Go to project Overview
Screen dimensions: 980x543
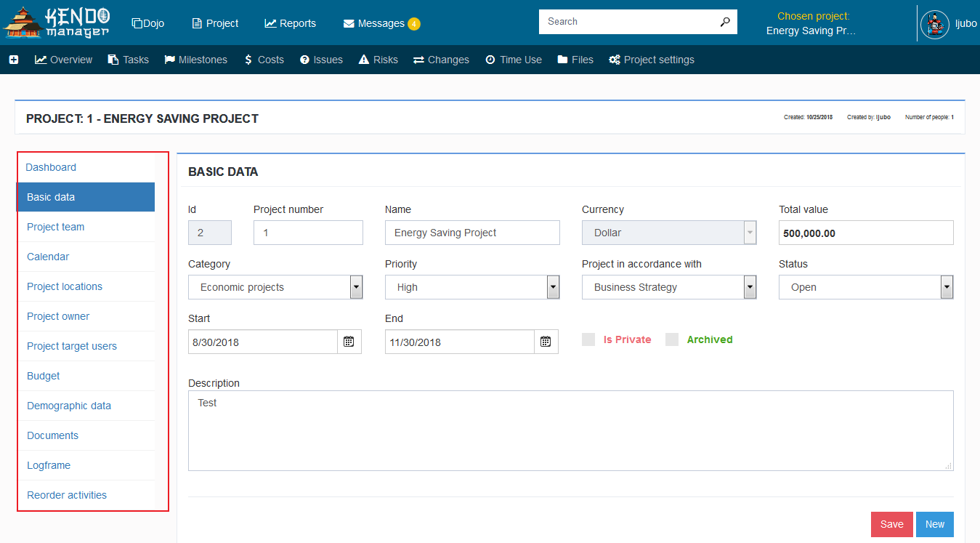pos(64,60)
